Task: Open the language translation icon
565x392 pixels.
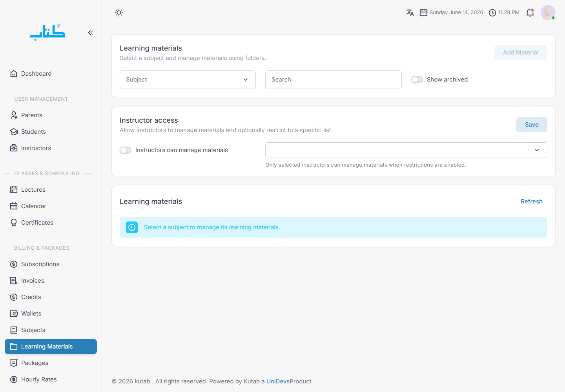Action: pos(410,13)
